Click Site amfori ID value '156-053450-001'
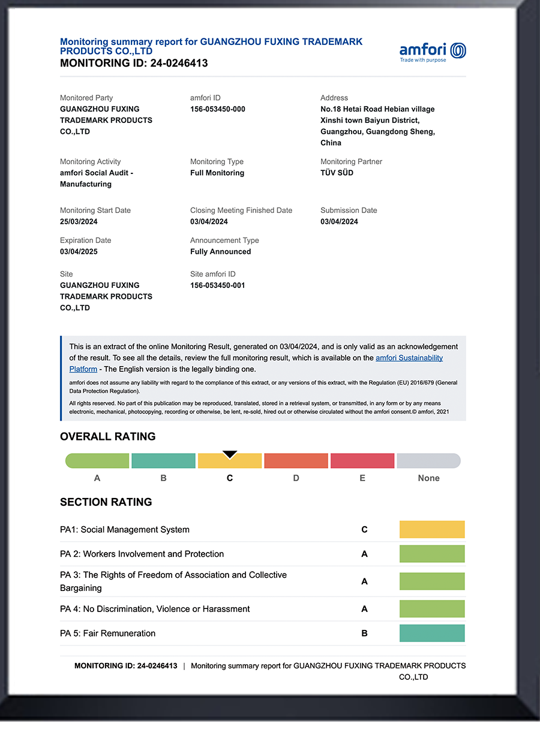The image size is (540, 756). (x=218, y=286)
